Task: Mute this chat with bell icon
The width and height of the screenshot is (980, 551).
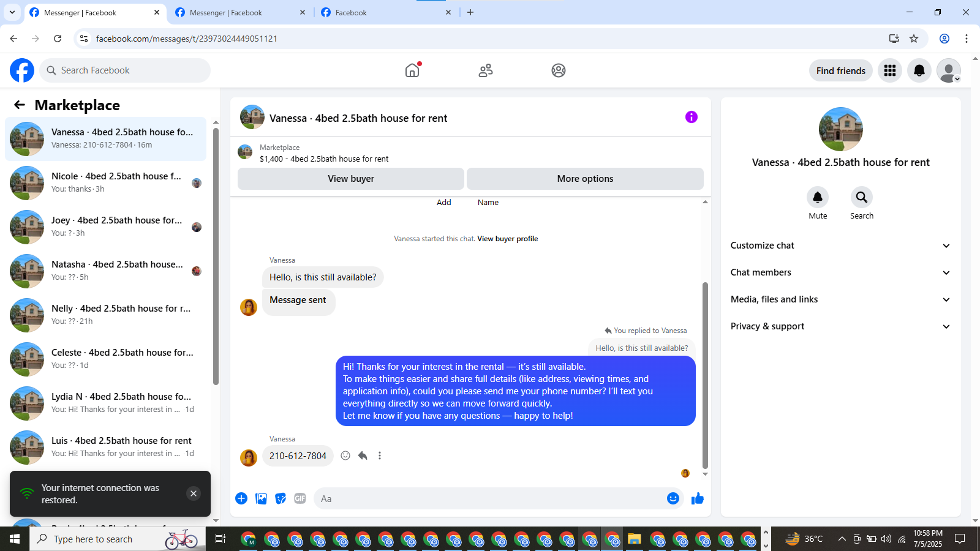Action: pos(818,197)
